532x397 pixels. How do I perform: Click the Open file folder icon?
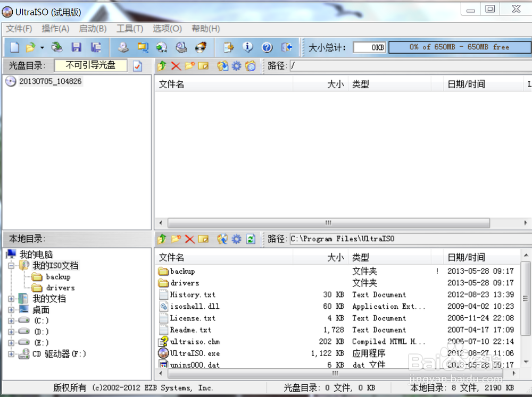[x=31, y=47]
